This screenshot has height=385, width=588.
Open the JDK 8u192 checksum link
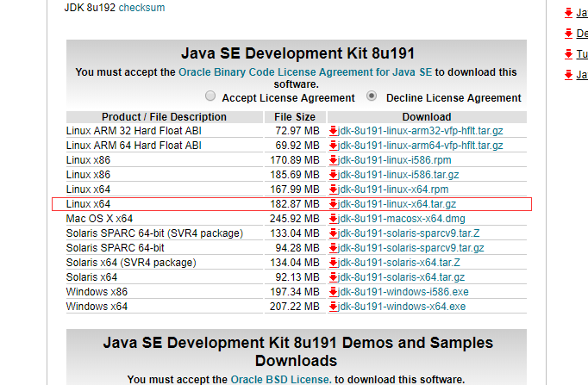pyautogui.click(x=141, y=8)
